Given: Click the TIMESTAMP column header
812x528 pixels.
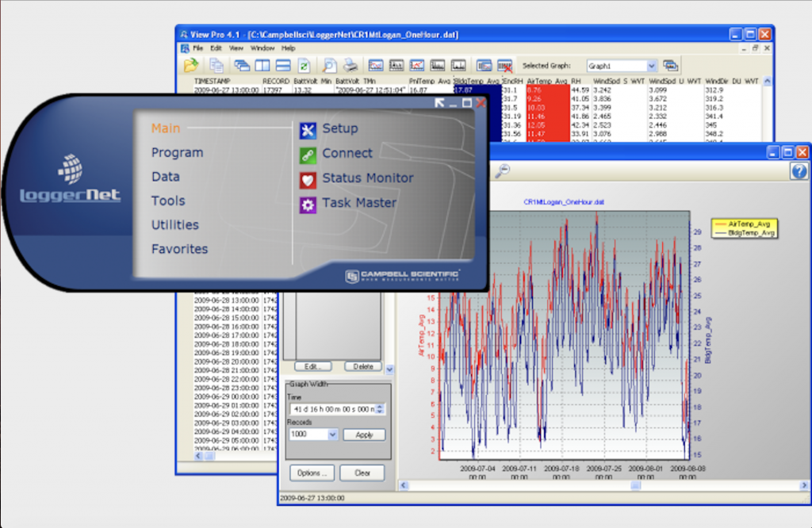Looking at the screenshot, I should point(212,82).
